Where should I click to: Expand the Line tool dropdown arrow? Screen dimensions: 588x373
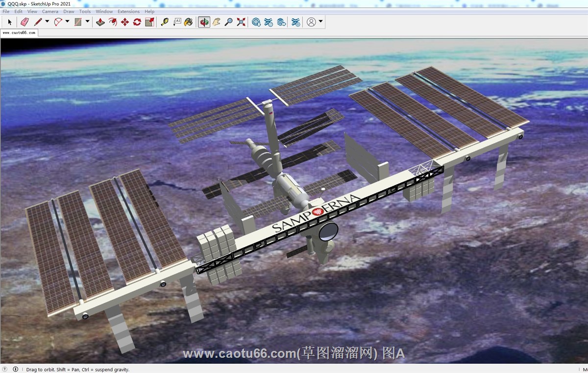(47, 22)
